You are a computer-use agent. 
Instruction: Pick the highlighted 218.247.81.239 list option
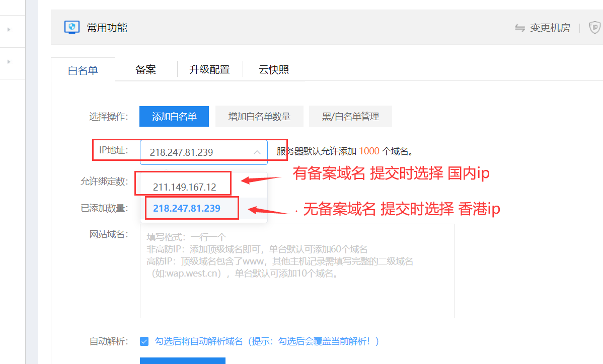click(x=187, y=208)
